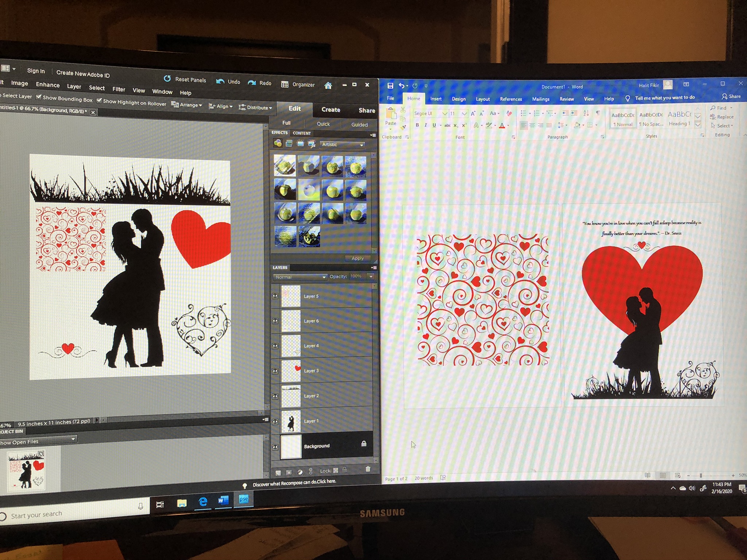The width and height of the screenshot is (747, 560).
Task: Click the Cut scissors icon in Word
Action: pyautogui.click(x=403, y=110)
